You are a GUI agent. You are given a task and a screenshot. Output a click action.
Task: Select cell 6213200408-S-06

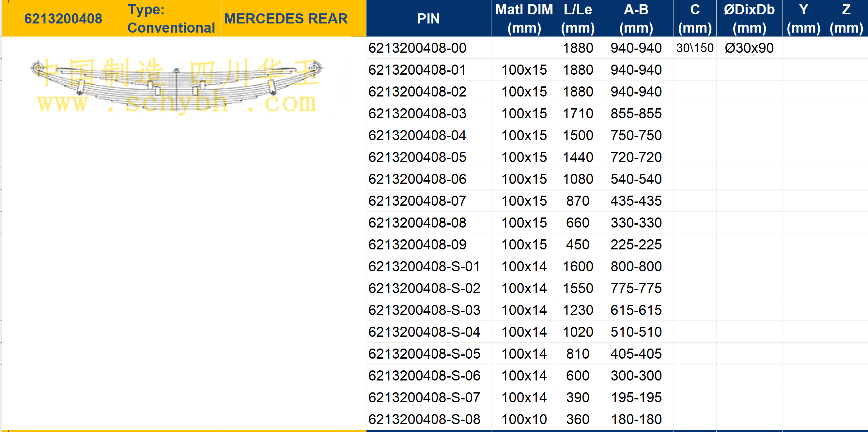(428, 376)
